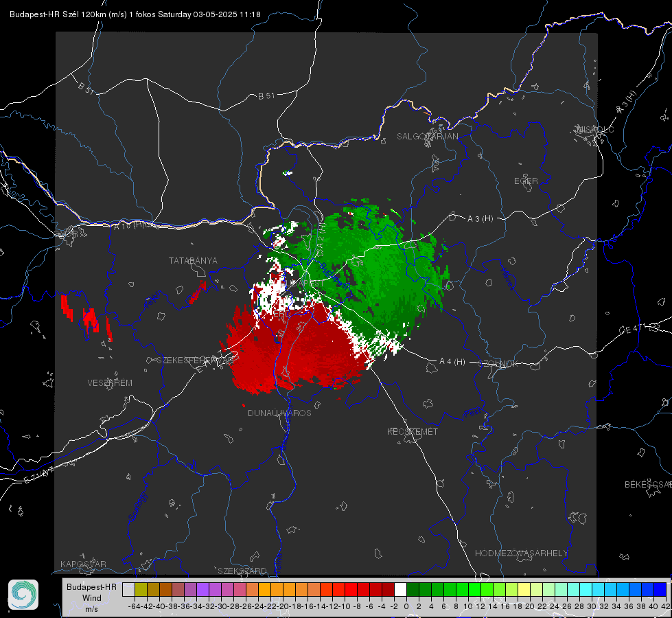Viewport: 672px width, 618px height.
Task: Click the violet swatch above -34 in the legend
Action: pos(202,589)
